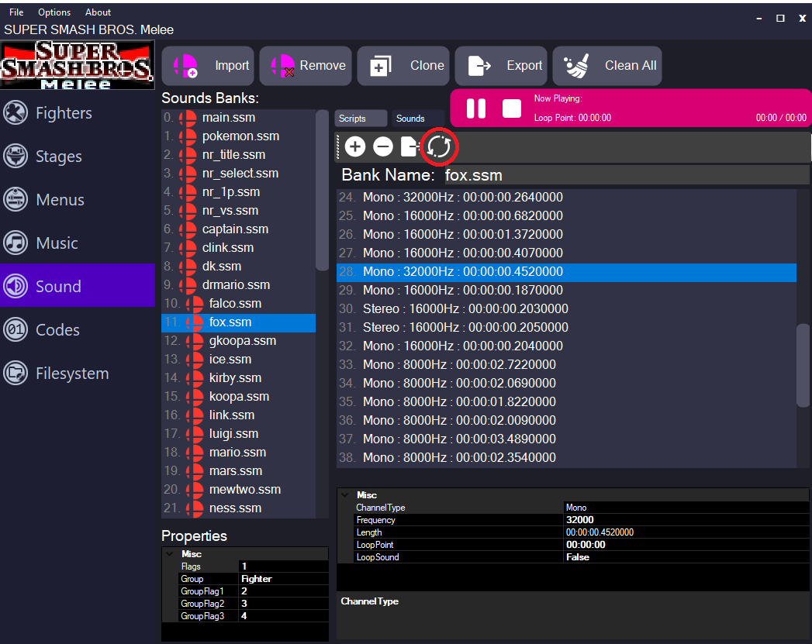The width and height of the screenshot is (812, 644).
Task: Select nr_select.ssm sound bank
Action: tap(239, 174)
